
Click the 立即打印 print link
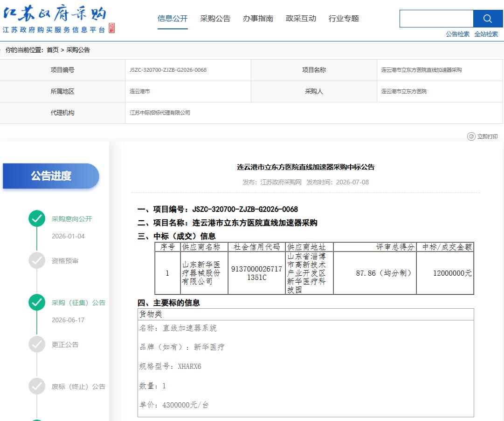tap(487, 136)
